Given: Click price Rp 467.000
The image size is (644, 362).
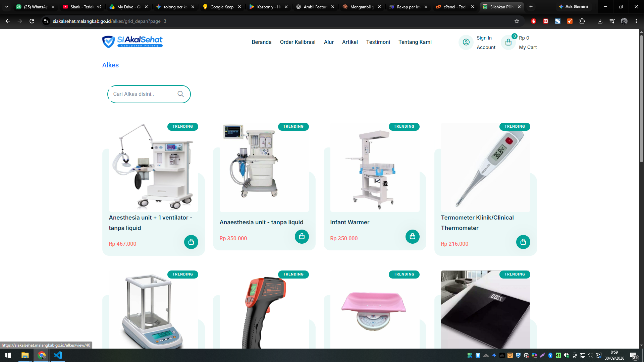Looking at the screenshot, I should point(122,244).
